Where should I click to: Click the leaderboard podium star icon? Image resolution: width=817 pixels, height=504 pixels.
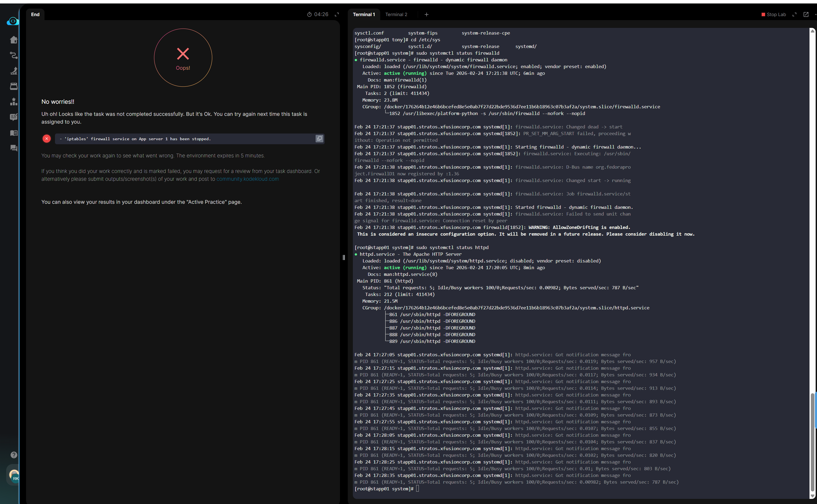click(14, 101)
